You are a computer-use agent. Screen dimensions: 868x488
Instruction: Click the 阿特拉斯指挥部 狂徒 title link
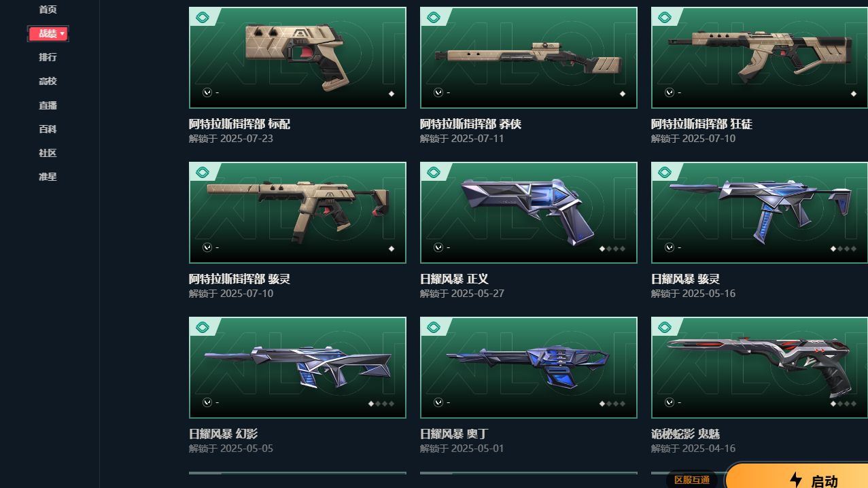(701, 124)
